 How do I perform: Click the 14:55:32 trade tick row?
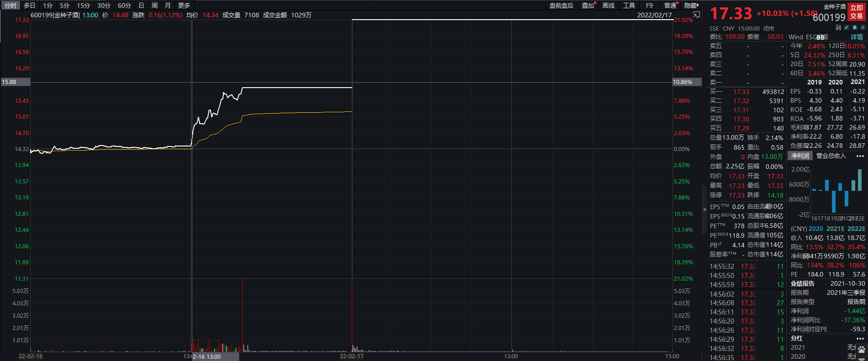pyautogui.click(x=746, y=267)
